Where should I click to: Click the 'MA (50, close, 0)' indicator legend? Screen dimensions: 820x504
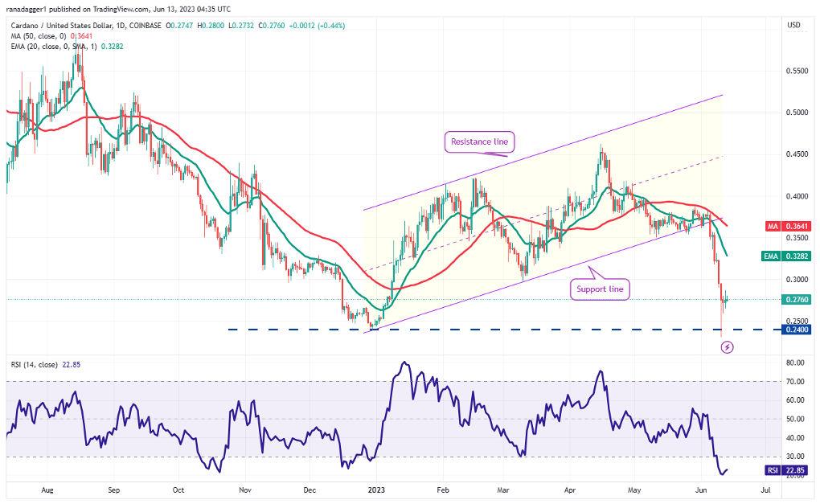[x=51, y=36]
